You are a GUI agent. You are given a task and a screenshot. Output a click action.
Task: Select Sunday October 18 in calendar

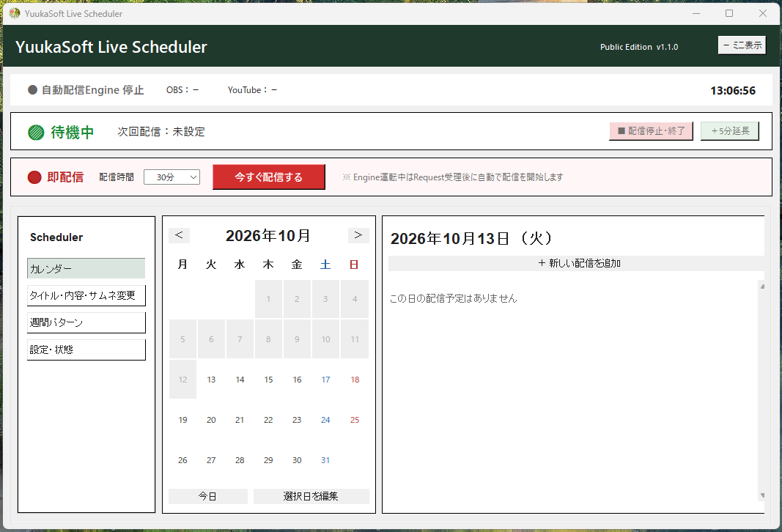355,380
